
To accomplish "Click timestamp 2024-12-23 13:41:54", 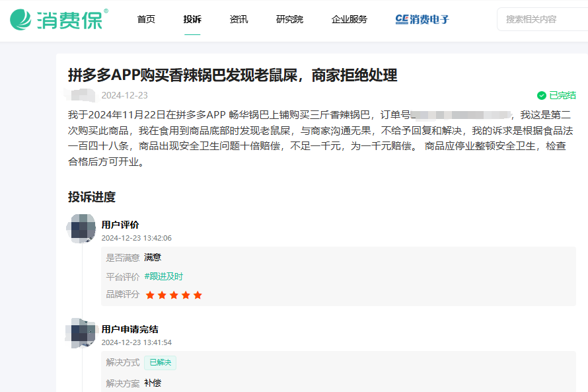I will coord(137,342).
